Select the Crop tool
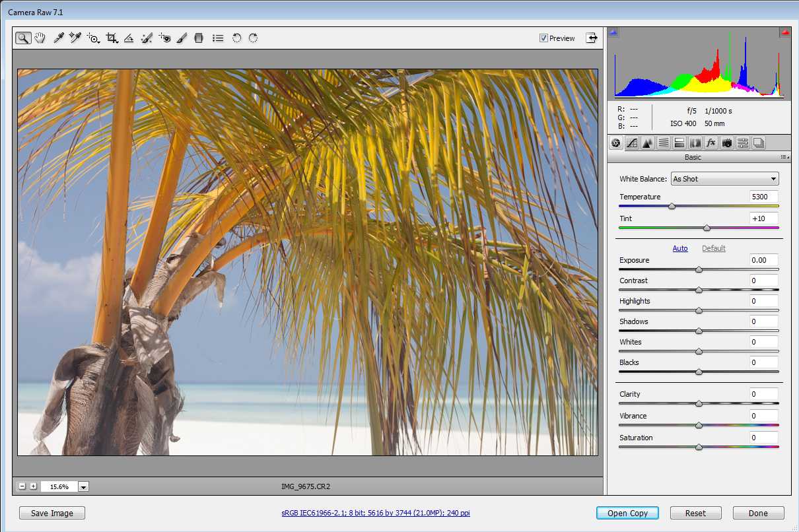The height and width of the screenshot is (532, 799). click(x=112, y=38)
